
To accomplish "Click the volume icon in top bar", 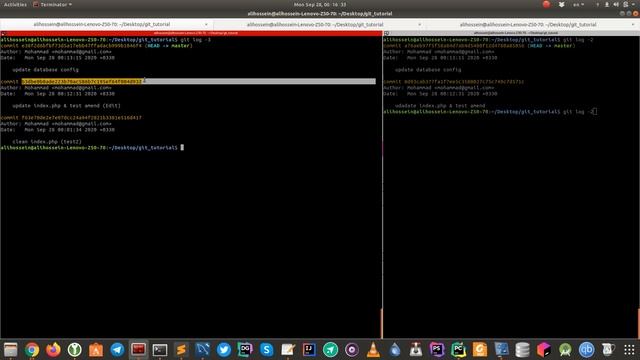I will [616, 4].
